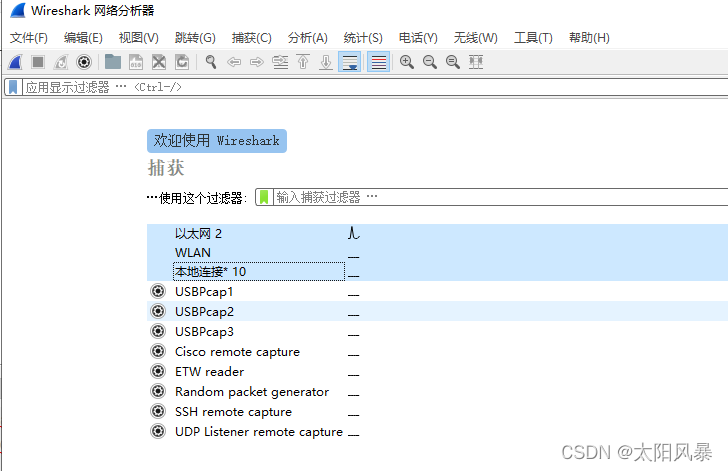Viewport: 728px width, 471px height.
Task: Save the capture file icon
Action: [136, 62]
